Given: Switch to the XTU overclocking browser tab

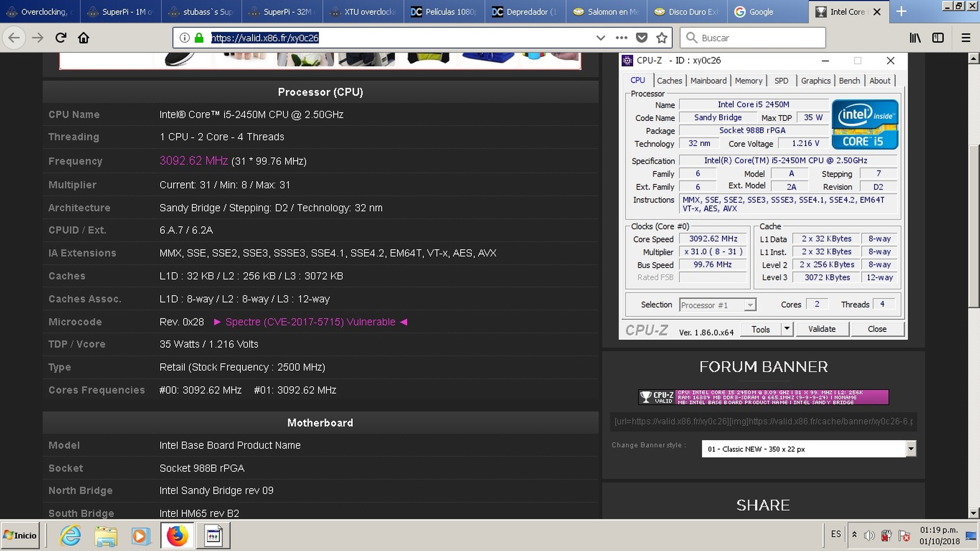Looking at the screenshot, I should [x=364, y=12].
